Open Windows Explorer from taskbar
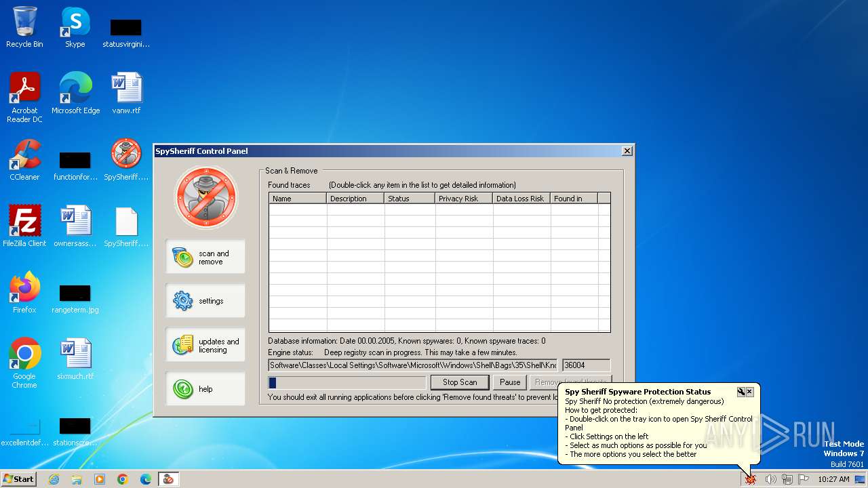Screen dimensions: 868x488 [77, 479]
